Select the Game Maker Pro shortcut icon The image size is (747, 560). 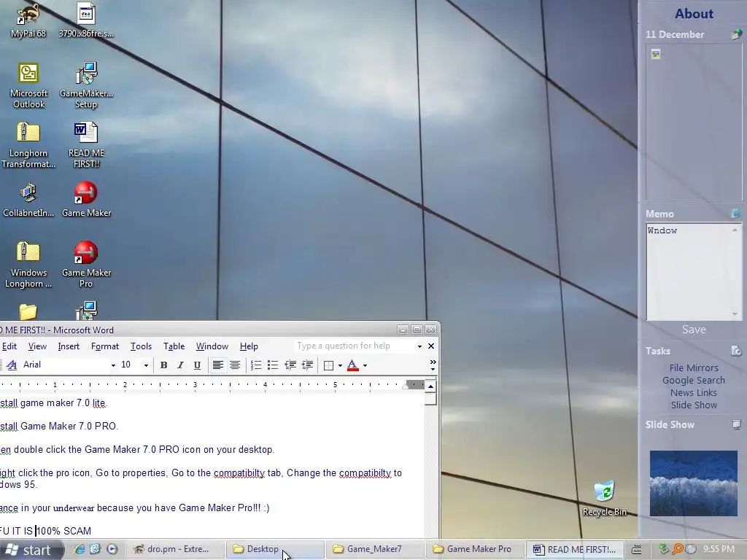tap(86, 265)
